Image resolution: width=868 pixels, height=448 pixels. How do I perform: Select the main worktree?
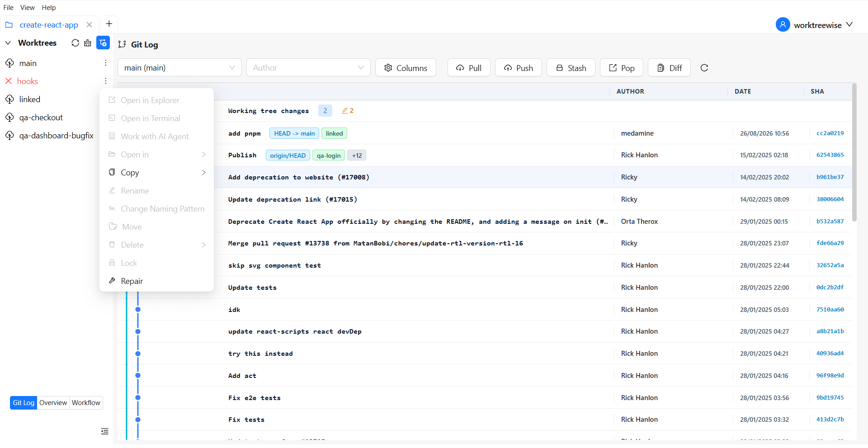pyautogui.click(x=28, y=63)
